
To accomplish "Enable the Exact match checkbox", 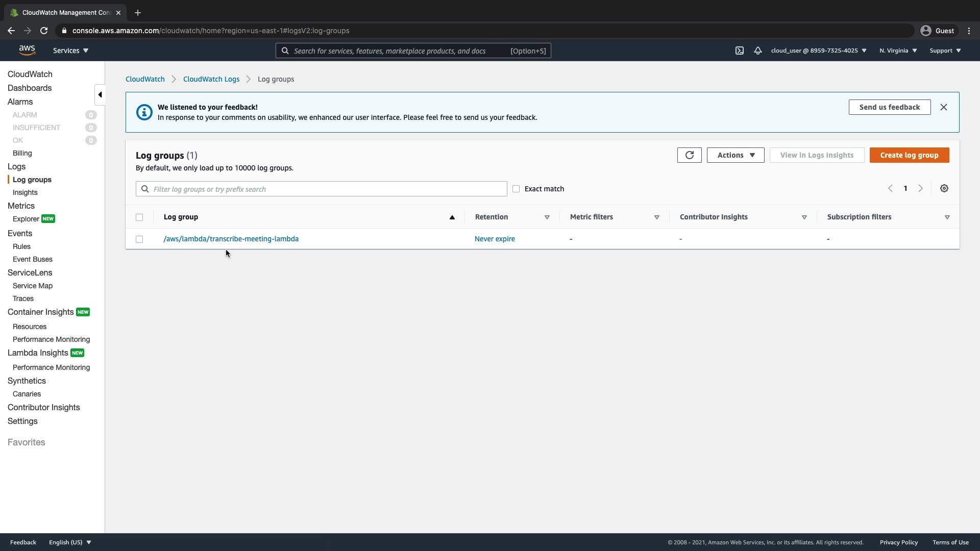I will pyautogui.click(x=516, y=189).
